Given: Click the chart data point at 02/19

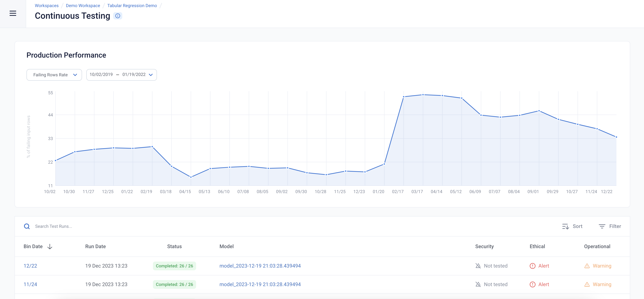Looking at the screenshot, I should 152,147.
